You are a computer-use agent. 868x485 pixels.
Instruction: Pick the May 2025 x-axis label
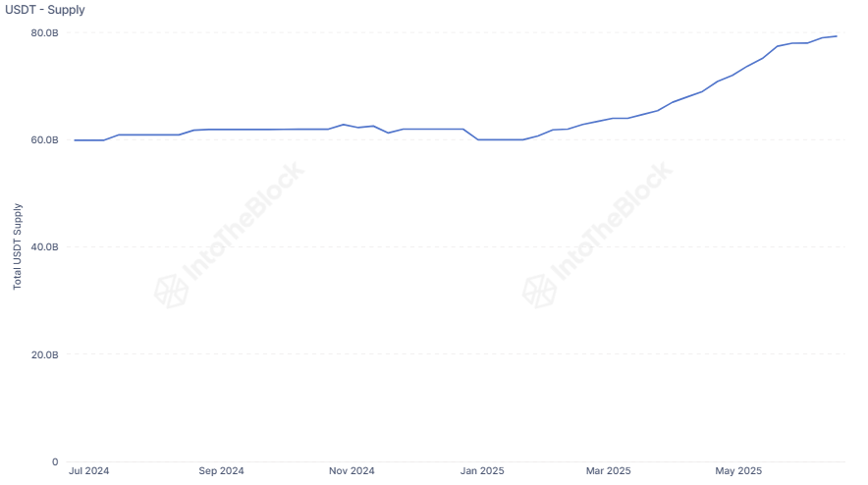click(x=738, y=471)
